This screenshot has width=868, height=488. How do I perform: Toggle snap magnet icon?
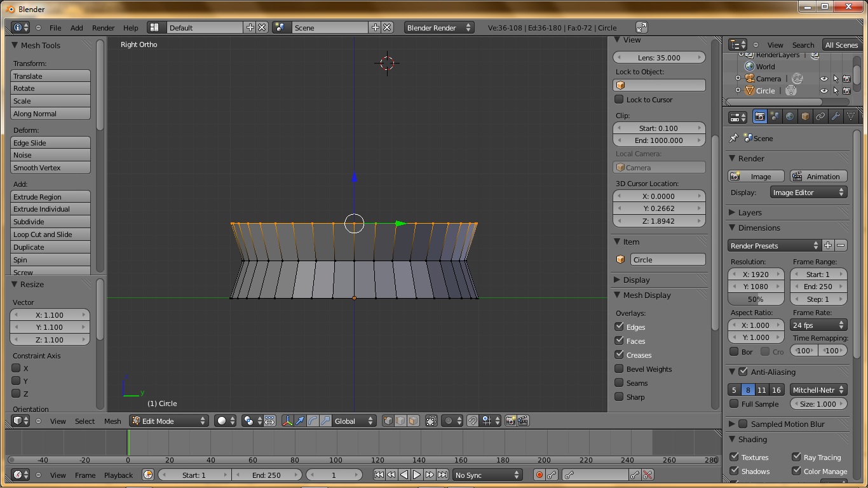[472, 421]
